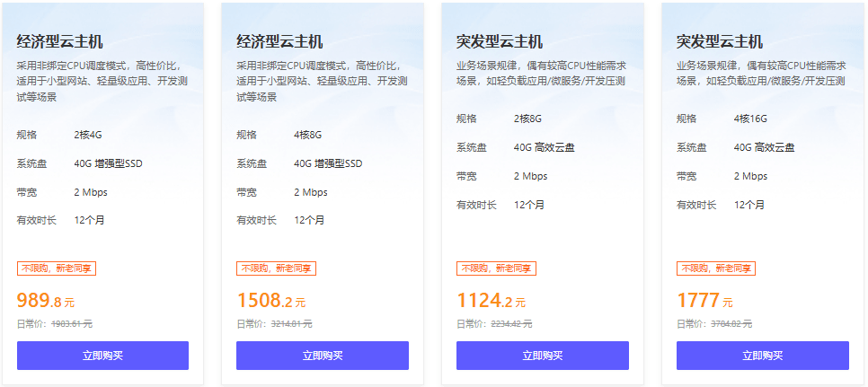The width and height of the screenshot is (868, 387).
Task: Select the 1508.2元 price text
Action: click(x=270, y=300)
